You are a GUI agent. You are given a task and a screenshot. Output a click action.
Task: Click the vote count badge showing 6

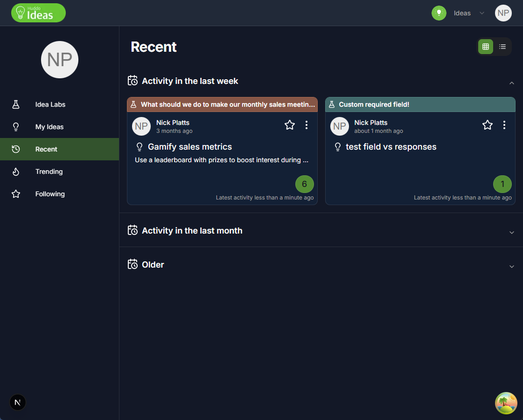(305, 184)
